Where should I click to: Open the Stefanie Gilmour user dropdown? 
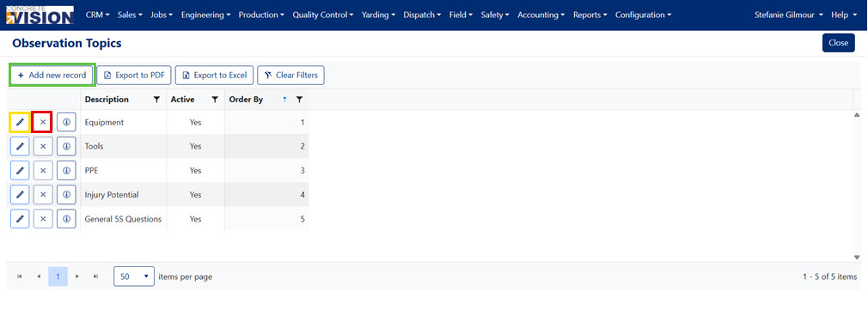(x=789, y=15)
